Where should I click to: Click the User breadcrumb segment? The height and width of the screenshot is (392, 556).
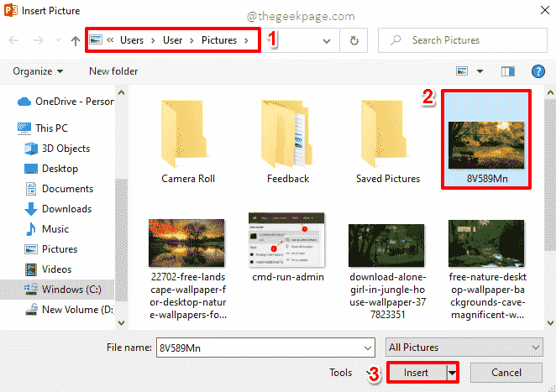(172, 40)
